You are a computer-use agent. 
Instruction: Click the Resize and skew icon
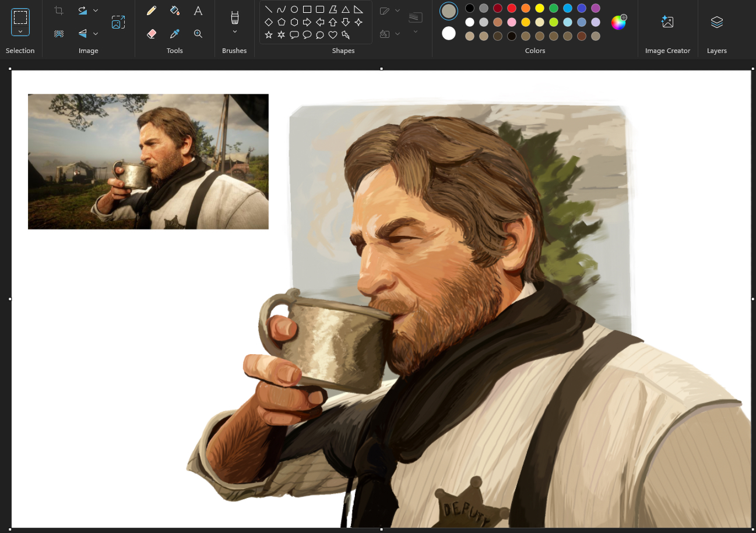pos(118,22)
